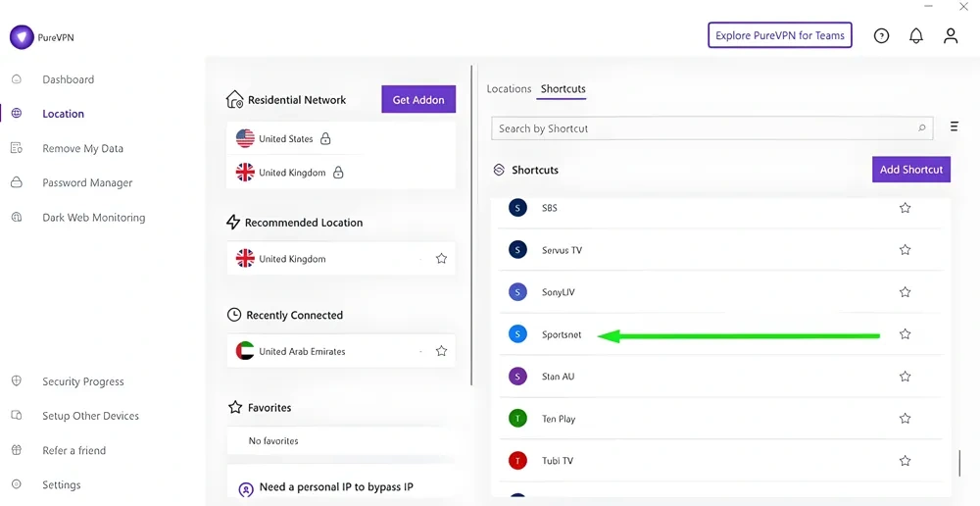Favorite the Servus TV shortcut star
This screenshot has width=980, height=506.
pos(905,249)
